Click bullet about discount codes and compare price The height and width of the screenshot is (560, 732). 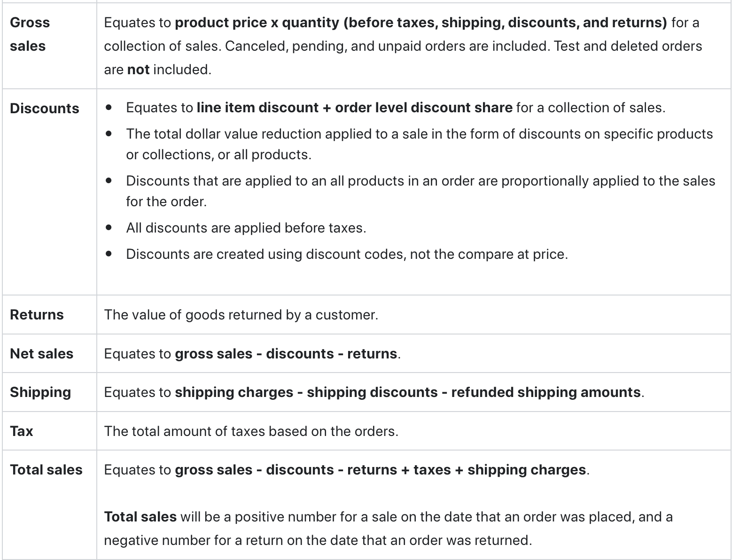(347, 254)
